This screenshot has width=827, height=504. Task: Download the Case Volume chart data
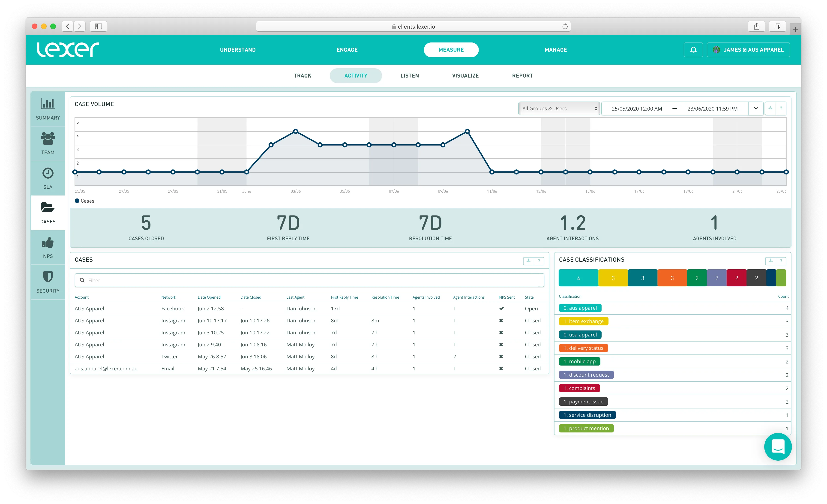[770, 108]
